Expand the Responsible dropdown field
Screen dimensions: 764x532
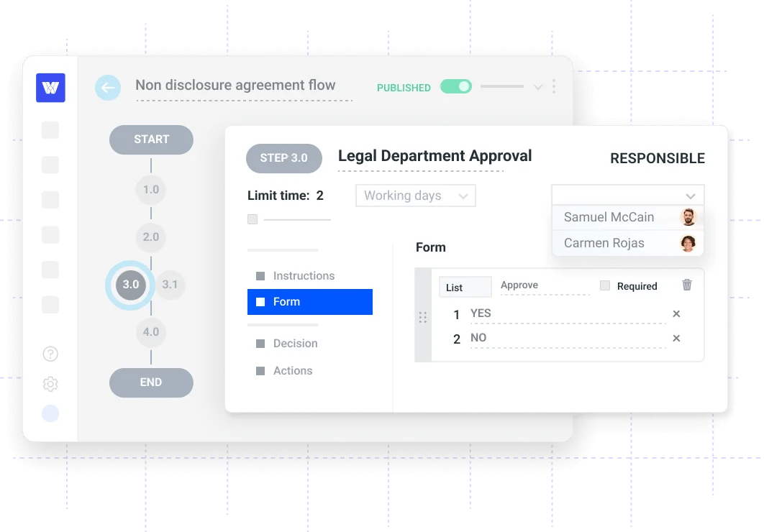coord(627,195)
